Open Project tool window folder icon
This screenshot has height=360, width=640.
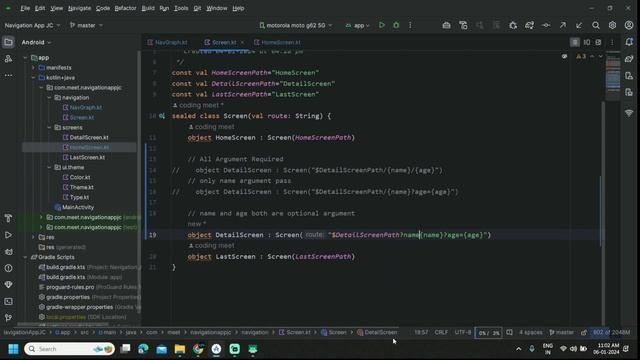pyautogui.click(x=8, y=42)
